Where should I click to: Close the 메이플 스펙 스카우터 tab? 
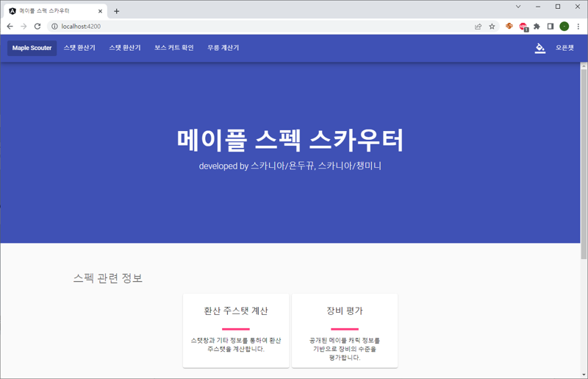100,11
